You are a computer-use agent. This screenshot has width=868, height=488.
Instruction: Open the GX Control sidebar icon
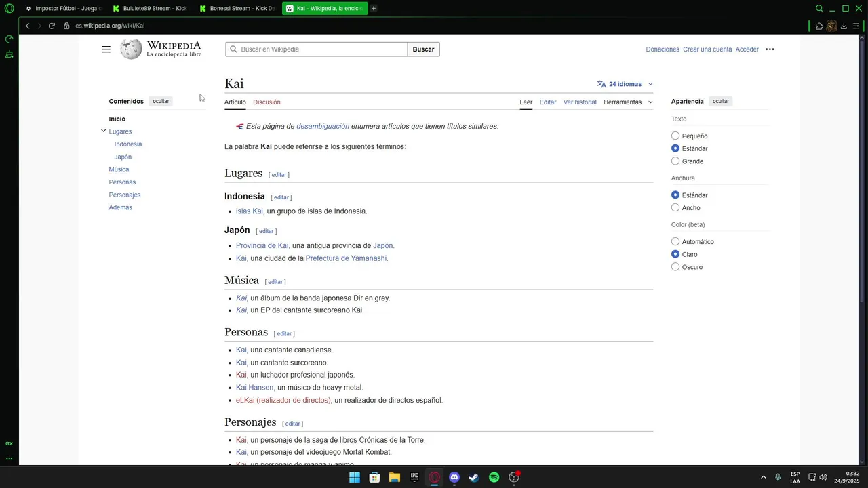(x=9, y=39)
